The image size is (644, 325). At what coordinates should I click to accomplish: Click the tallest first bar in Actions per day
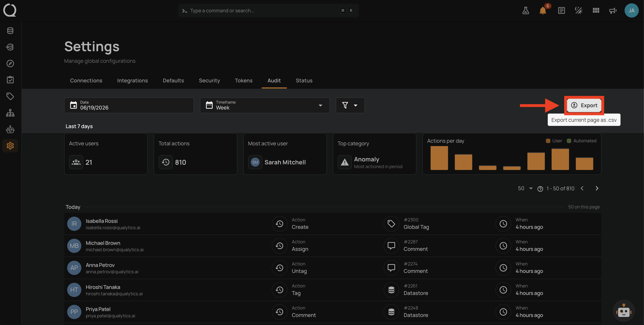click(x=439, y=158)
